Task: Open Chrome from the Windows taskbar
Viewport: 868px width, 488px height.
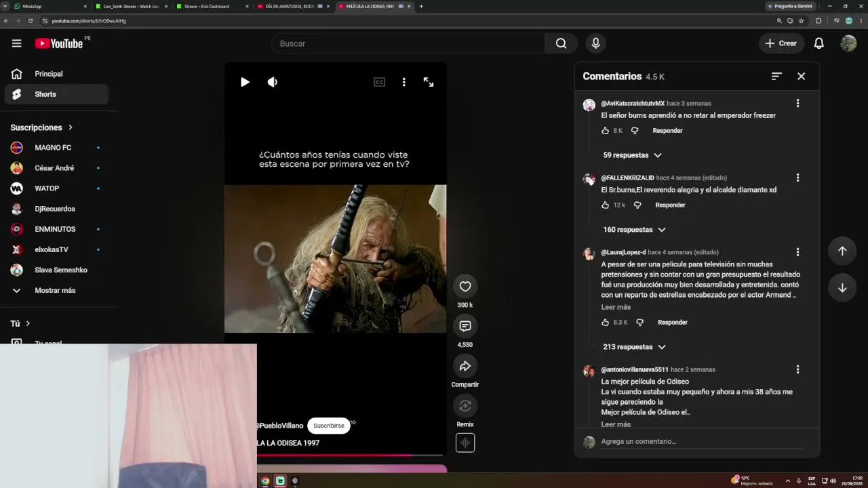Action: coord(265,481)
